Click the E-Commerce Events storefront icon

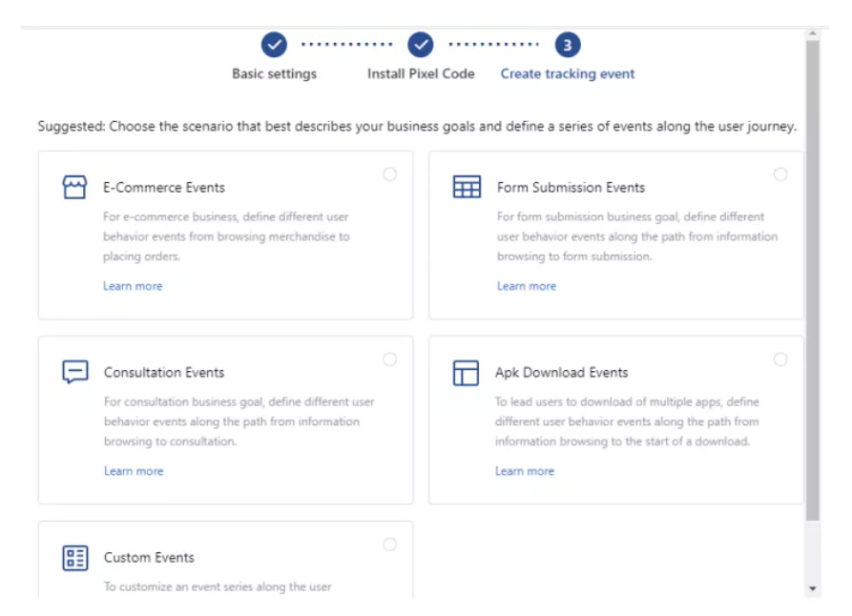(74, 187)
